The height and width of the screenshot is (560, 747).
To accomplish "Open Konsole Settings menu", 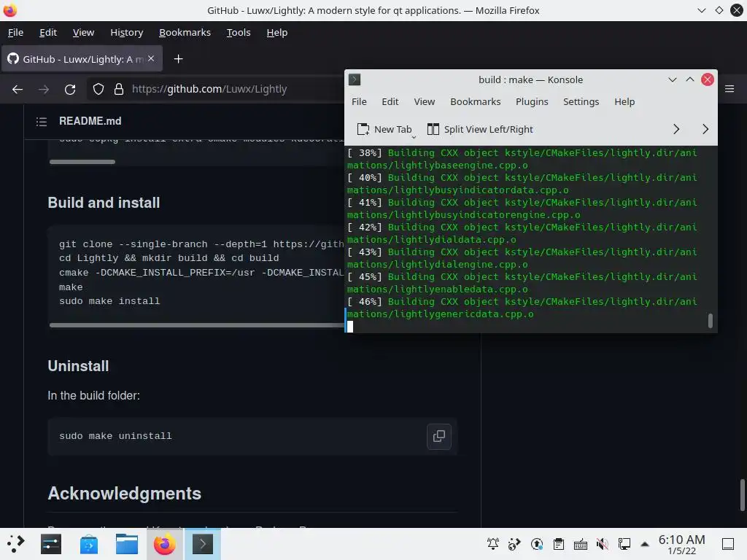I will [x=581, y=102].
